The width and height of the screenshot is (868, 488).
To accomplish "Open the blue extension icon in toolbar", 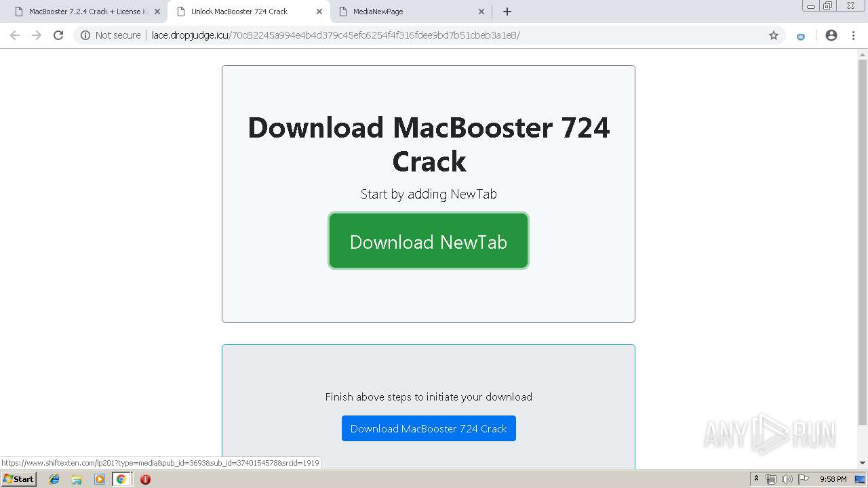I will click(x=801, y=36).
